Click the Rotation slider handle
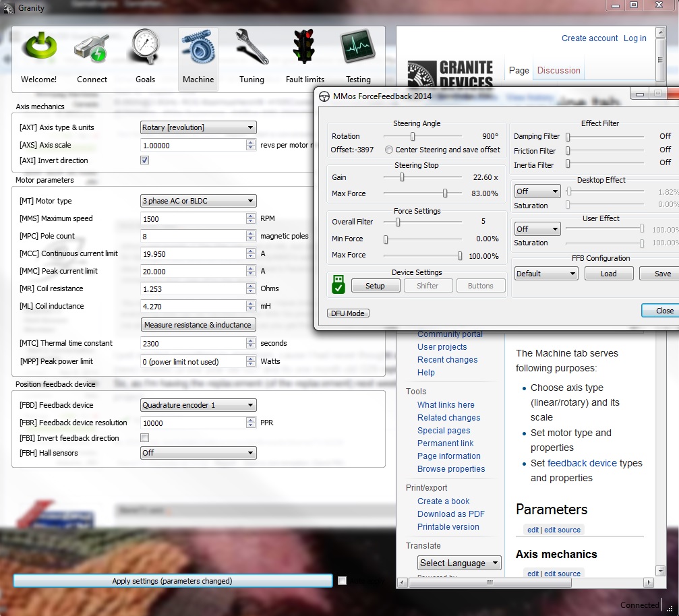The height and width of the screenshot is (616, 679). click(412, 137)
